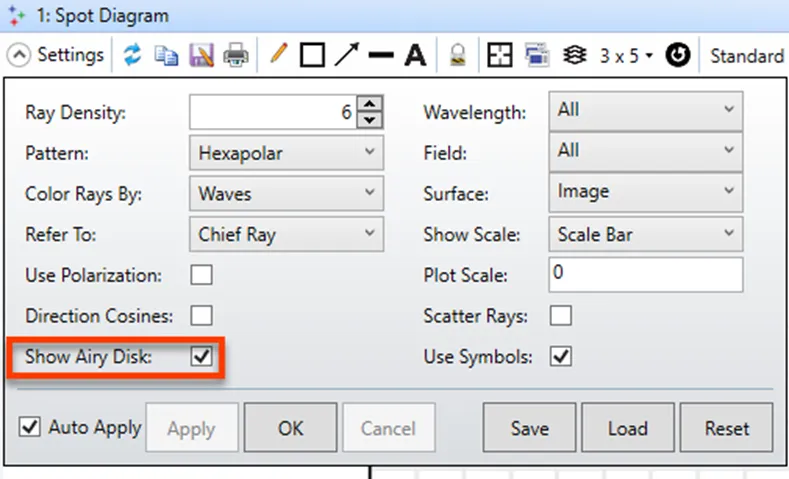Click the OK button
789x479 pixels.
click(290, 428)
